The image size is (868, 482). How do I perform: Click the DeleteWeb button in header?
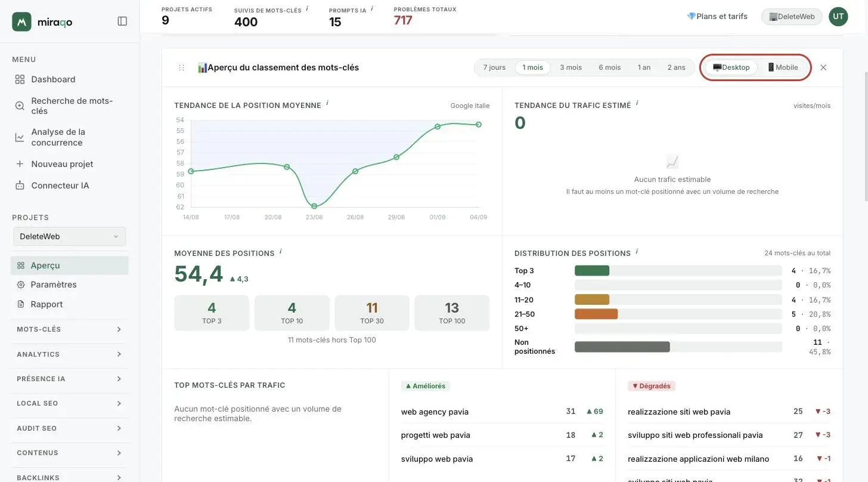(x=792, y=17)
